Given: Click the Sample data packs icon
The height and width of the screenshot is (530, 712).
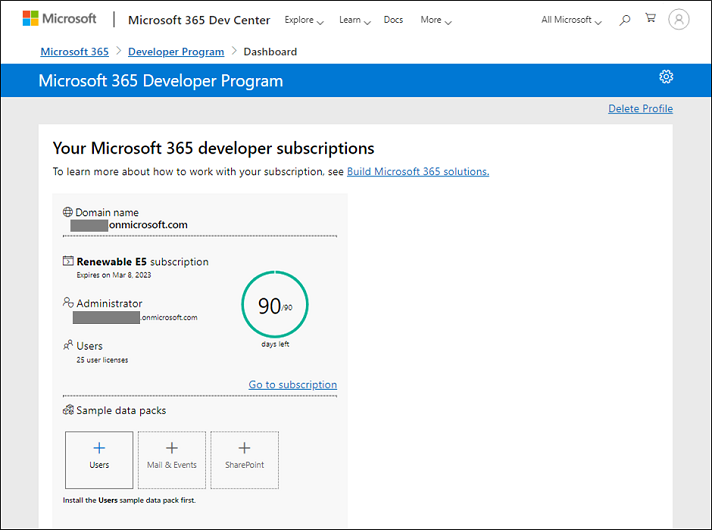Looking at the screenshot, I should [68, 410].
